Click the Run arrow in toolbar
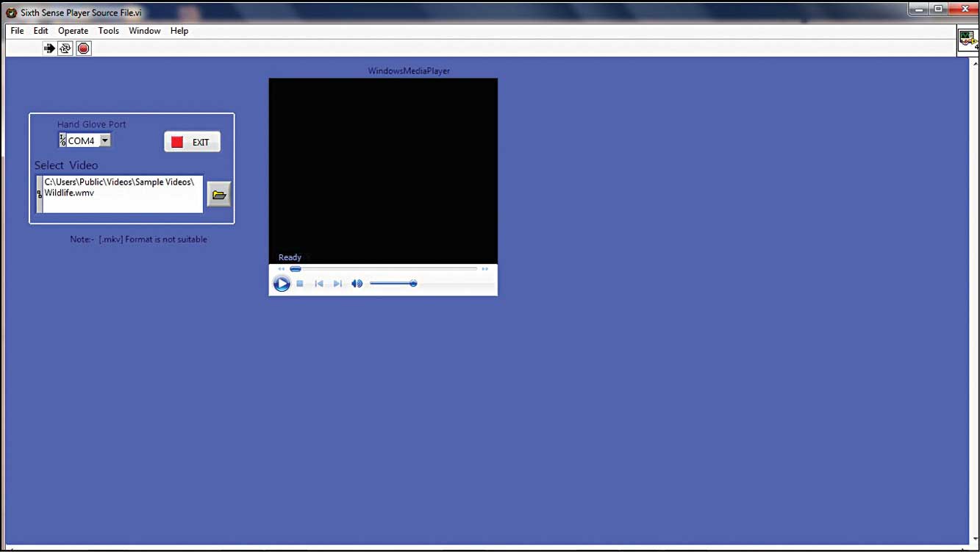 click(x=49, y=49)
